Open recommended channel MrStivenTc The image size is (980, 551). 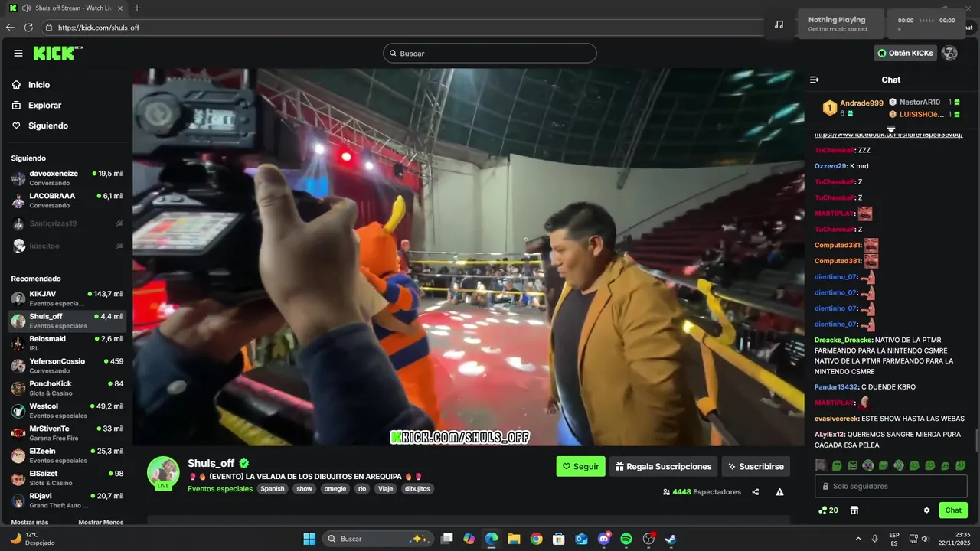[67, 433]
